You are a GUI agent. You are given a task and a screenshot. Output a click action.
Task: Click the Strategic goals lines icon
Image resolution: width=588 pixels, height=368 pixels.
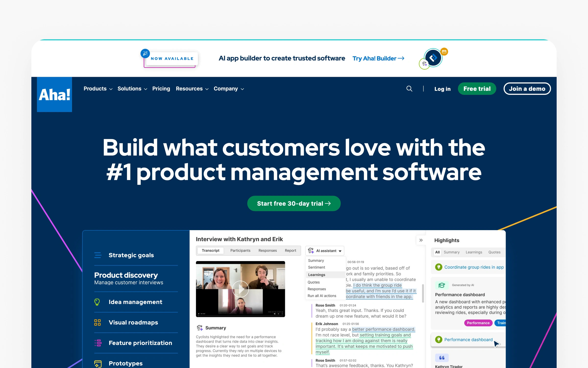[98, 255]
